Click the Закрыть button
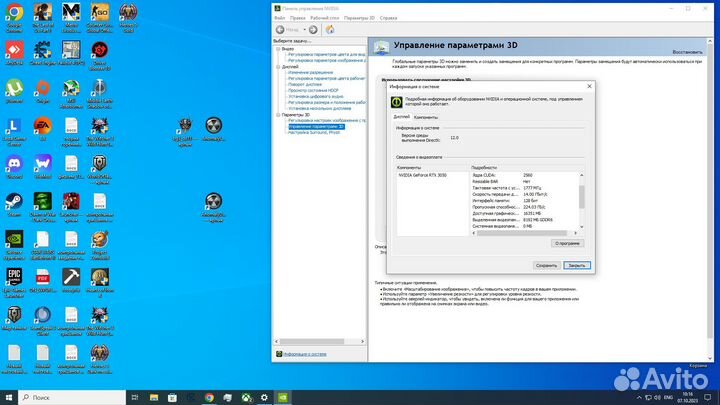This screenshot has width=720, height=405. point(577,265)
